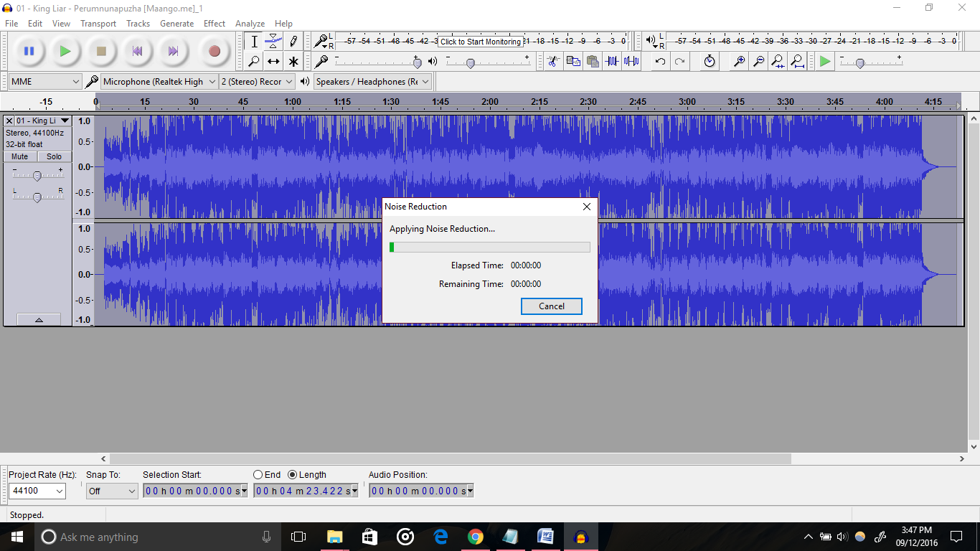Viewport: 980px width, 551px height.
Task: Adjust the track gain slider
Action: click(37, 175)
